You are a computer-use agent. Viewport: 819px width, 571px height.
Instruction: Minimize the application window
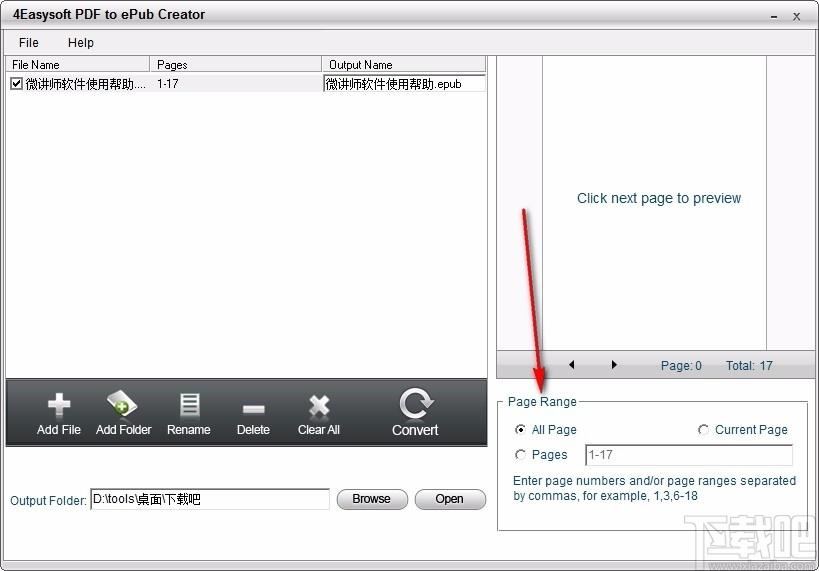point(774,17)
